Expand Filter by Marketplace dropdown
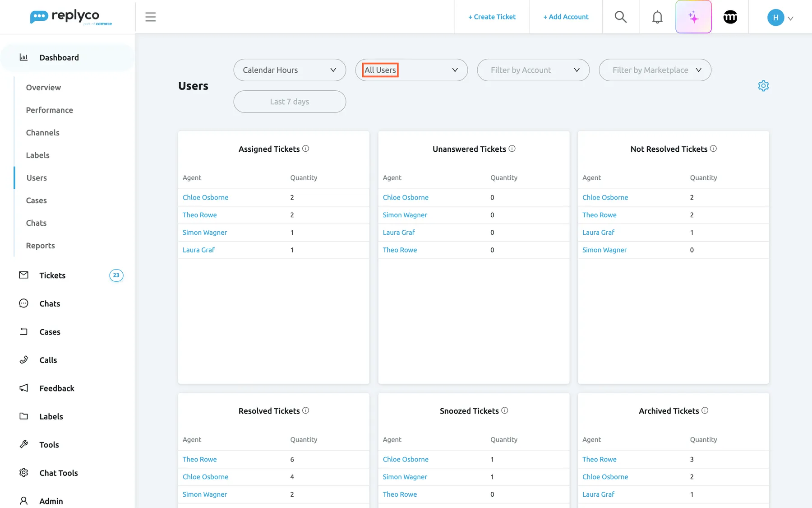Screen dimensions: 812x508 [x=655, y=70]
